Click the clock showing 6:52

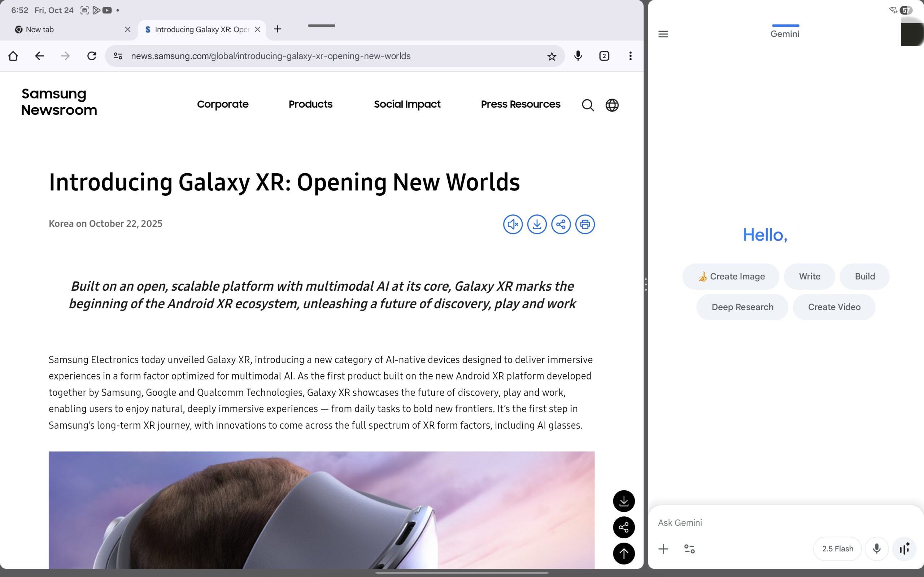20,10
